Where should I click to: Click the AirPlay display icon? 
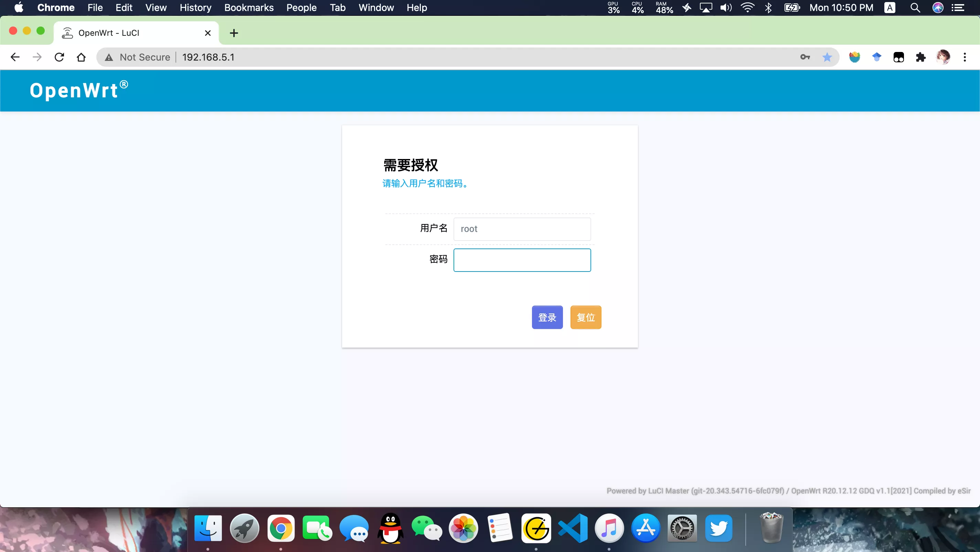coord(706,8)
